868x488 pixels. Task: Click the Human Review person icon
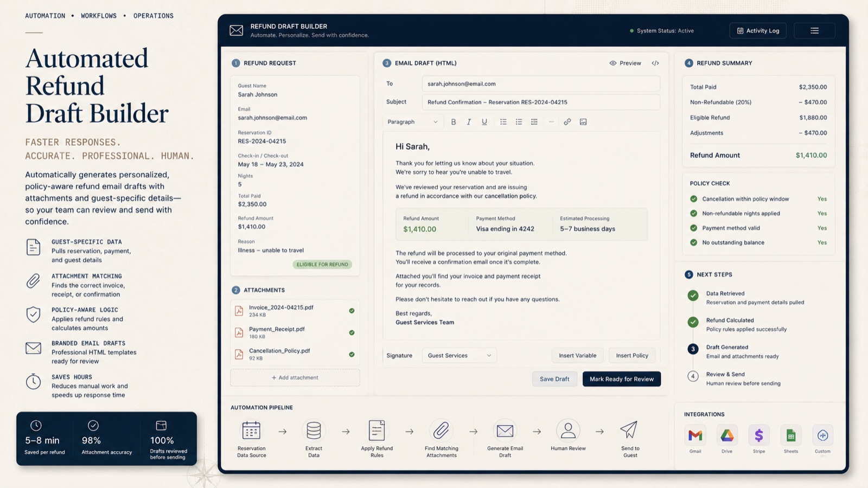click(x=568, y=431)
